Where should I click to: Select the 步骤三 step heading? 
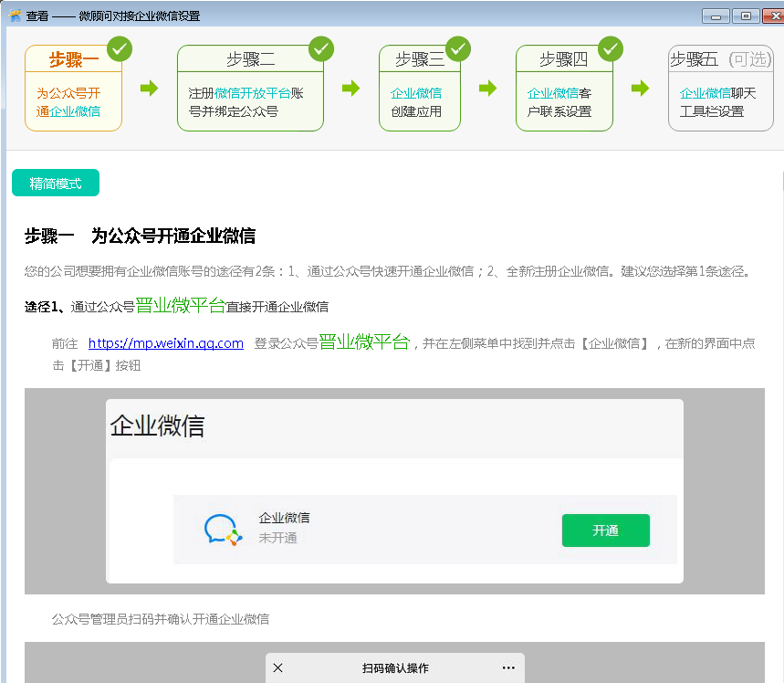[x=419, y=60]
